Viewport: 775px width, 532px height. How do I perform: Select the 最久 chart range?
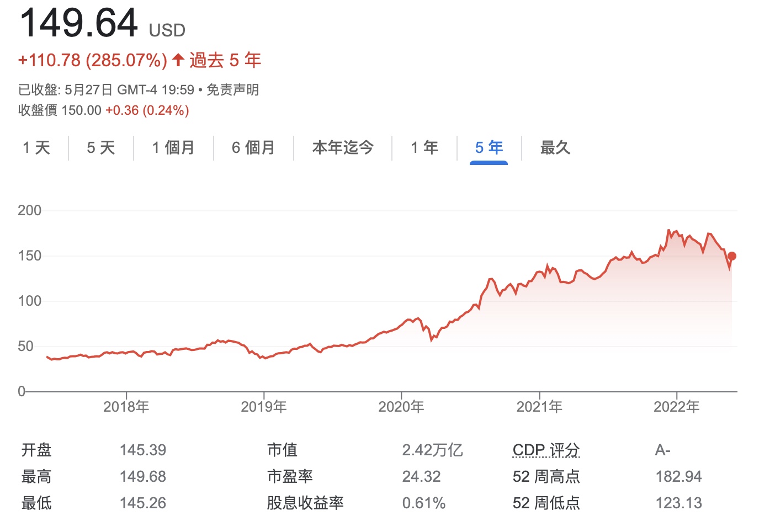coord(555,148)
